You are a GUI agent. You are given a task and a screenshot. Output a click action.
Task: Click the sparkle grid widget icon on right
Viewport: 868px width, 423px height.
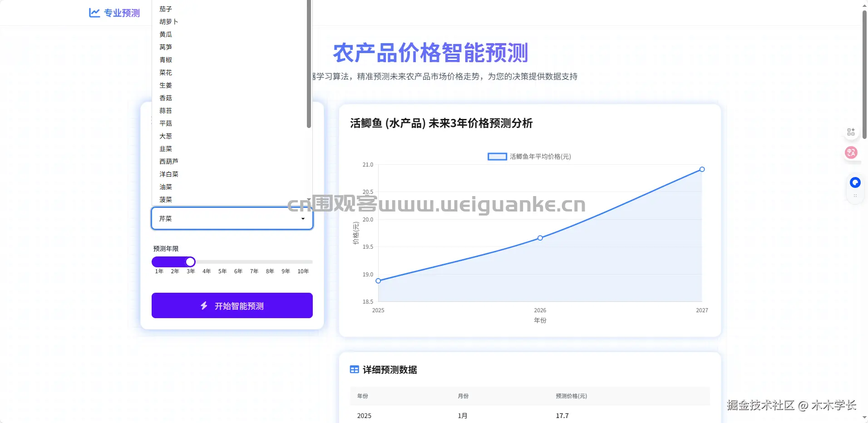(x=851, y=131)
